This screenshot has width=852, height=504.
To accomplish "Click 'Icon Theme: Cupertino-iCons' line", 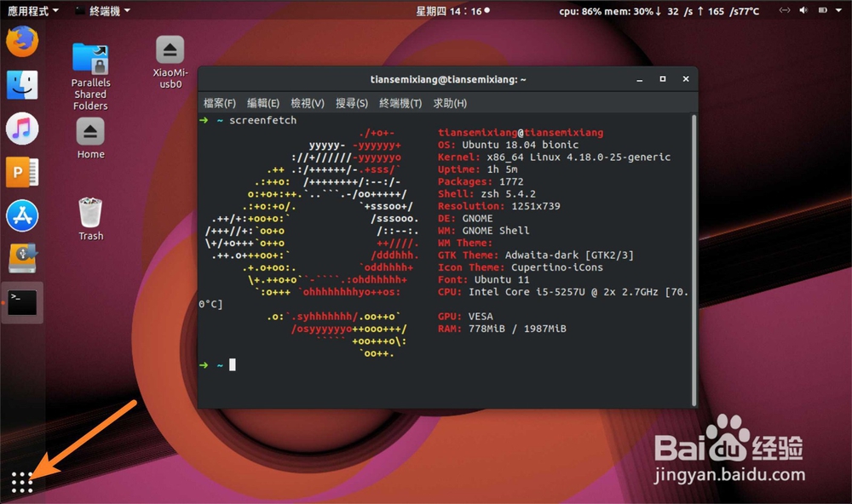I will (521, 267).
